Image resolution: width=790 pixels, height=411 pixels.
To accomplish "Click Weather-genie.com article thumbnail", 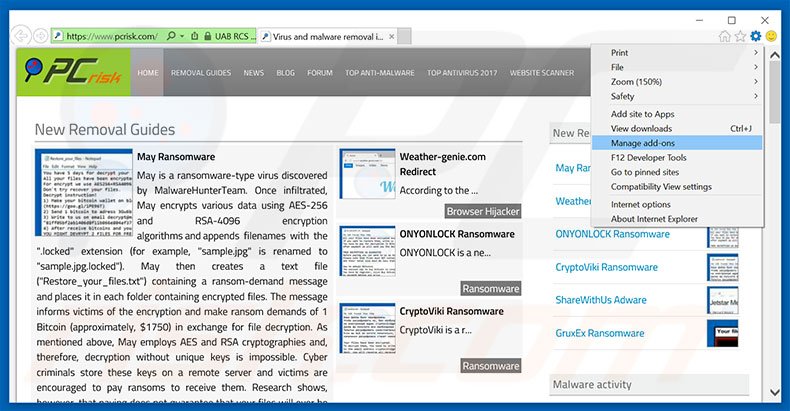I will click(x=367, y=174).
